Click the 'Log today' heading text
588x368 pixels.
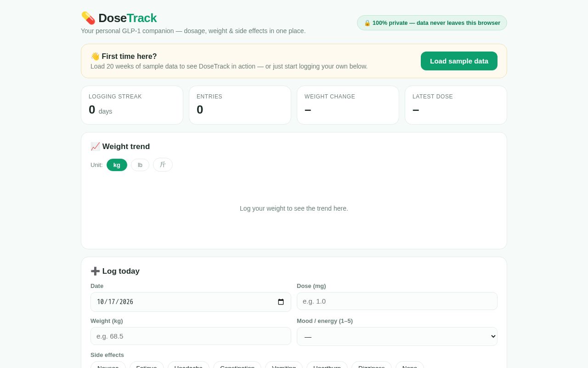121,271
